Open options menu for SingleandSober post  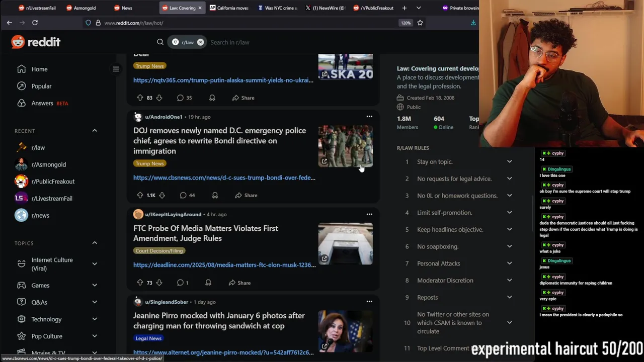tap(369, 302)
